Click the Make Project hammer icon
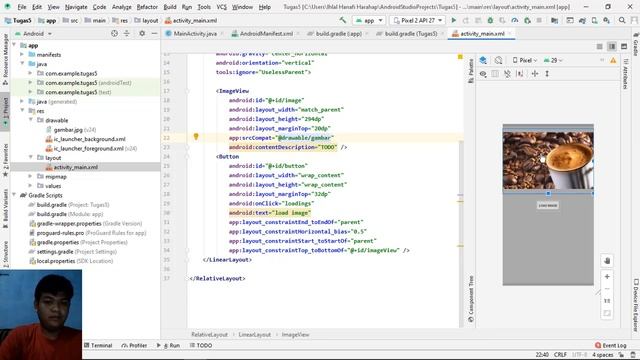This screenshot has width=640, height=360. click(x=342, y=20)
